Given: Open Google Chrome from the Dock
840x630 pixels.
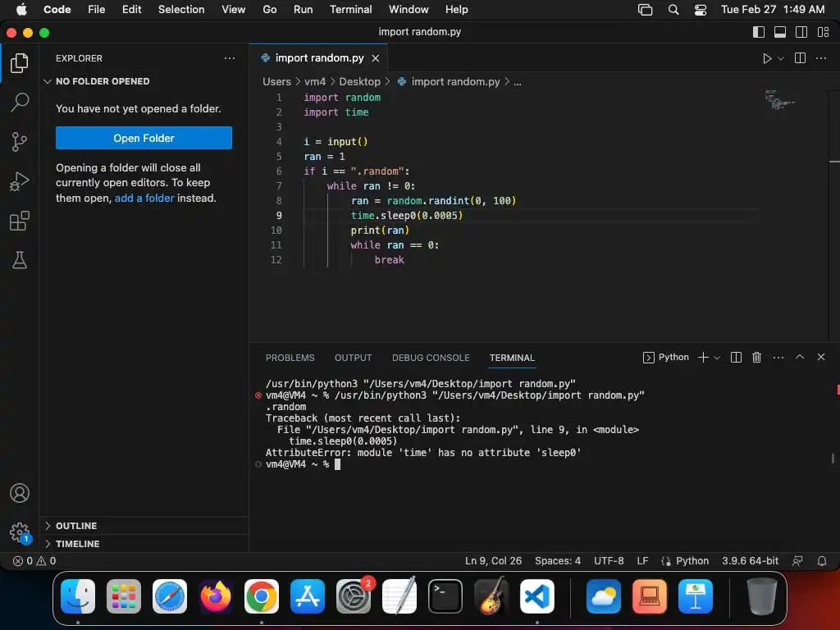Looking at the screenshot, I should pos(262,596).
